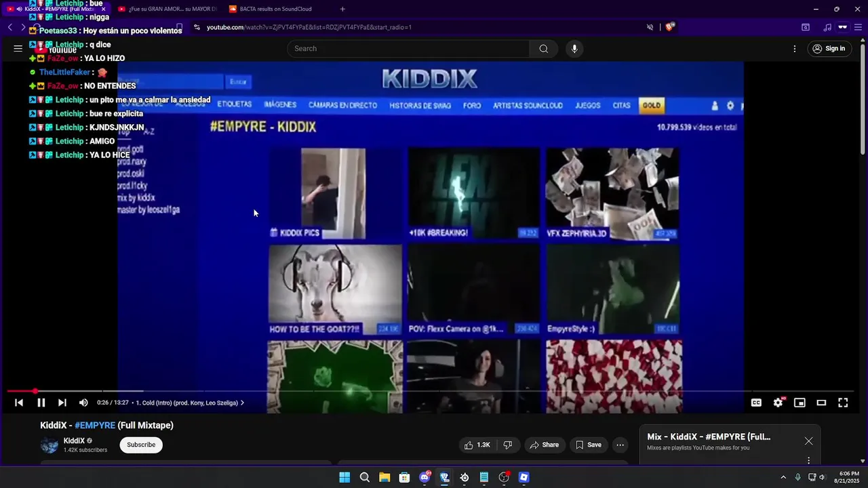Click Poetaso33 chat message
The height and width of the screenshot is (488, 868).
106,30
